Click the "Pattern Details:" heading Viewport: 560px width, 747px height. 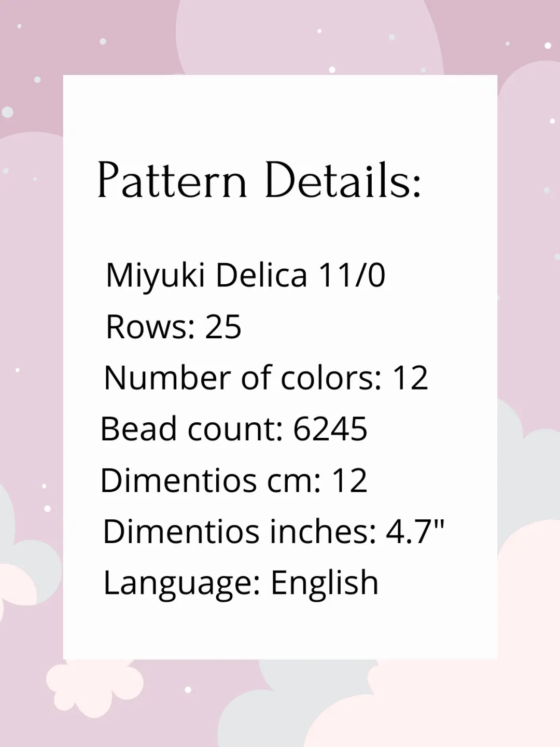coord(259,181)
